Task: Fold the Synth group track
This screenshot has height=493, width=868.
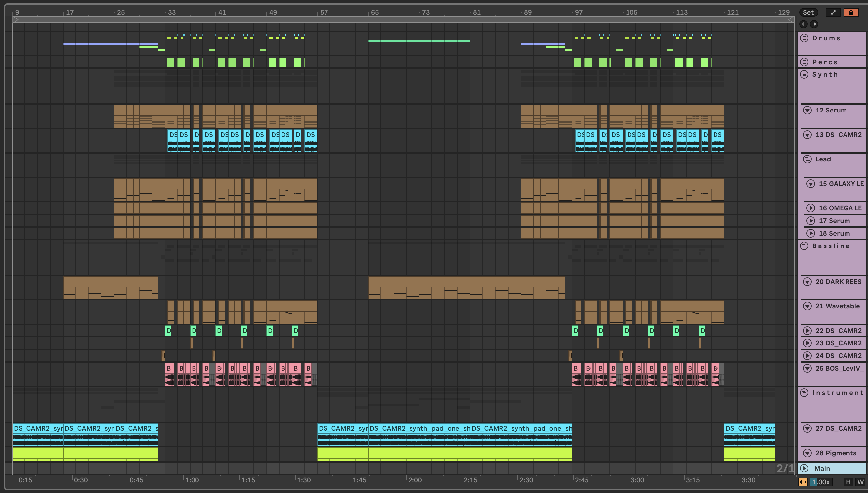Action: tap(804, 74)
